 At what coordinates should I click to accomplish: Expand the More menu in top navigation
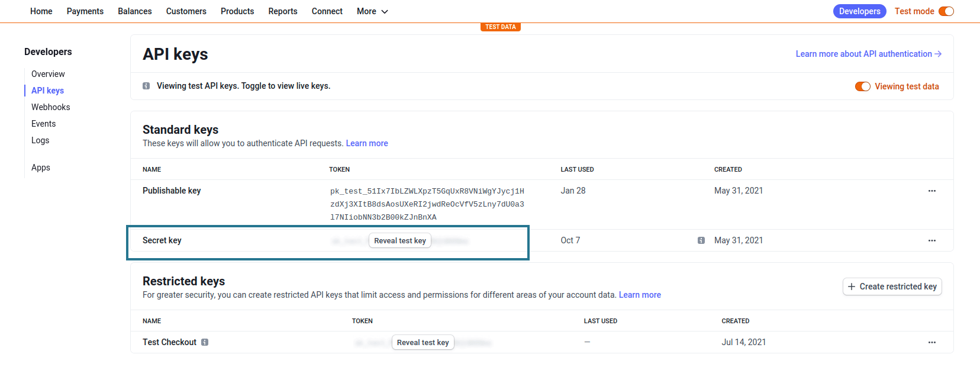[x=372, y=11]
